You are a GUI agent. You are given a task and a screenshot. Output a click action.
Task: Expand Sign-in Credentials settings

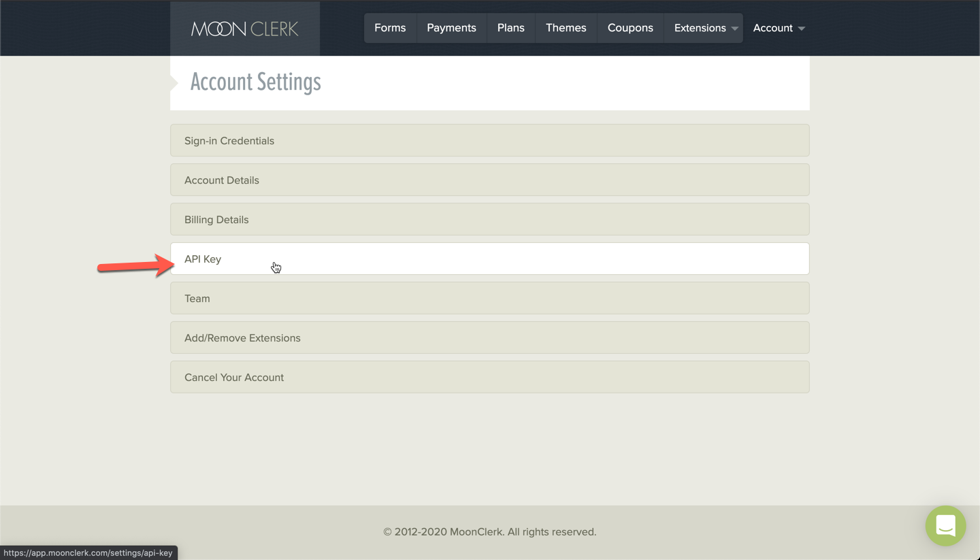coord(490,140)
